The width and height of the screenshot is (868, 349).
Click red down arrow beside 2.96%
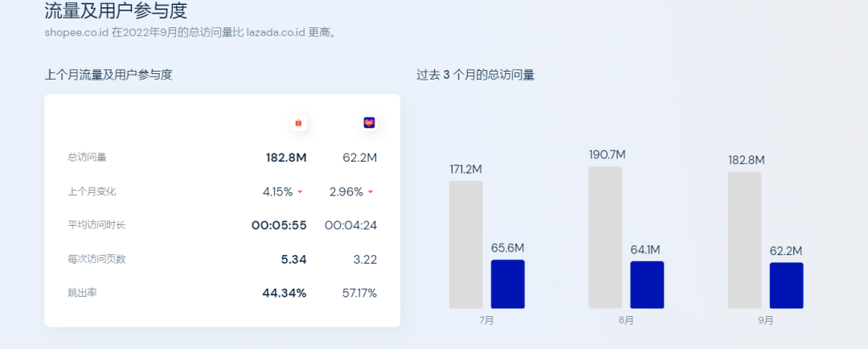[371, 192]
